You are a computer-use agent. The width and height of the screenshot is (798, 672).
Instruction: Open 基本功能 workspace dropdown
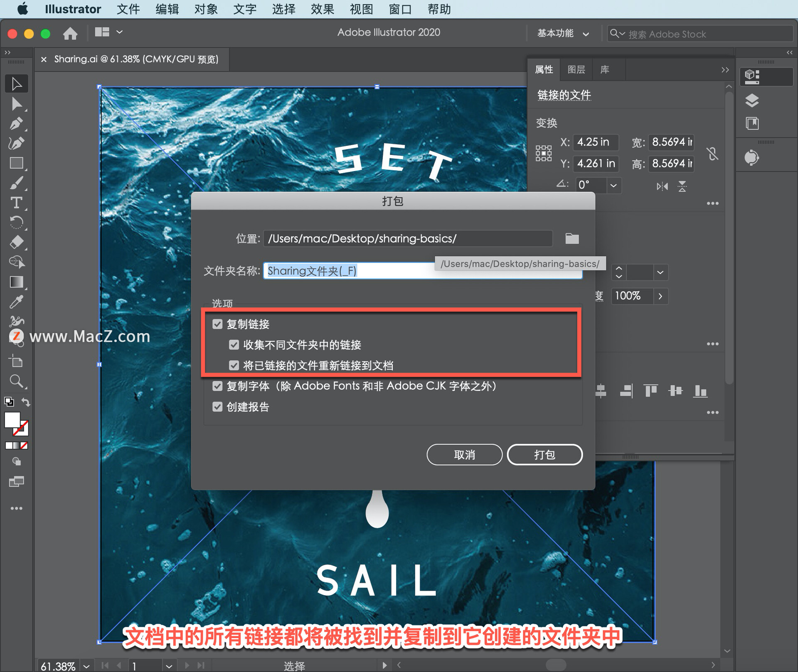[x=563, y=34]
